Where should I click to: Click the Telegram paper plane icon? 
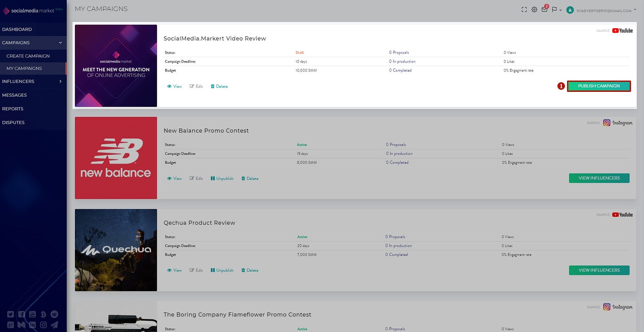[x=54, y=325]
